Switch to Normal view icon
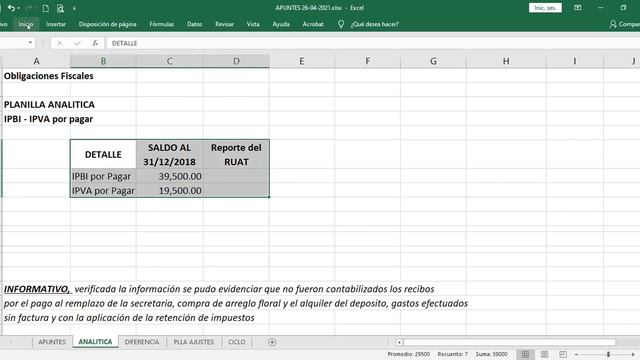This screenshot has height=360, width=640. (x=525, y=354)
